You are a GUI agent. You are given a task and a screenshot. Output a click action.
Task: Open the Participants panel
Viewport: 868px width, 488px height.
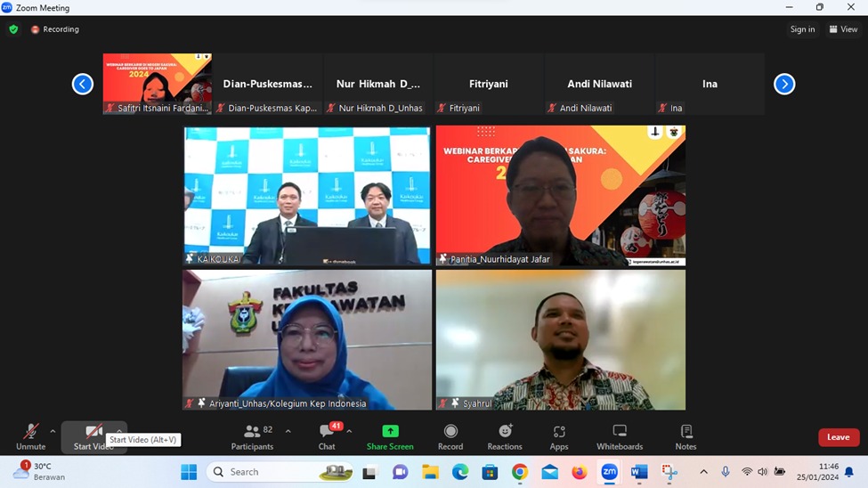(x=252, y=435)
